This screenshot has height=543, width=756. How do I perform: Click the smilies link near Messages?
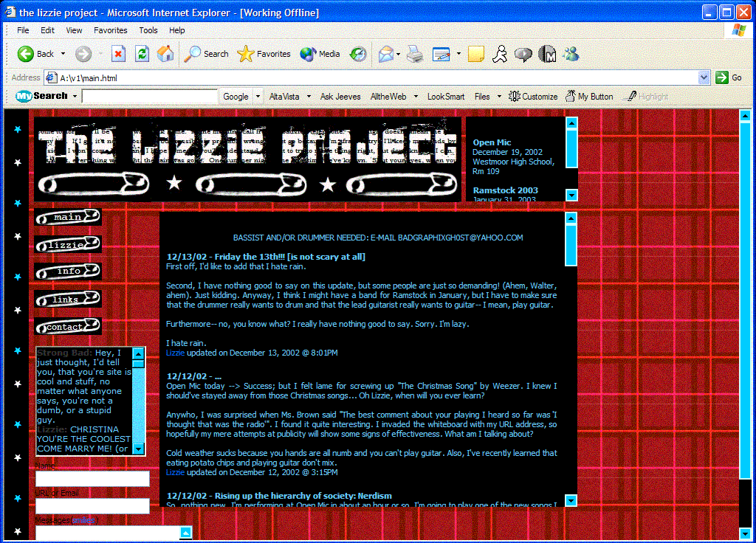(x=84, y=520)
